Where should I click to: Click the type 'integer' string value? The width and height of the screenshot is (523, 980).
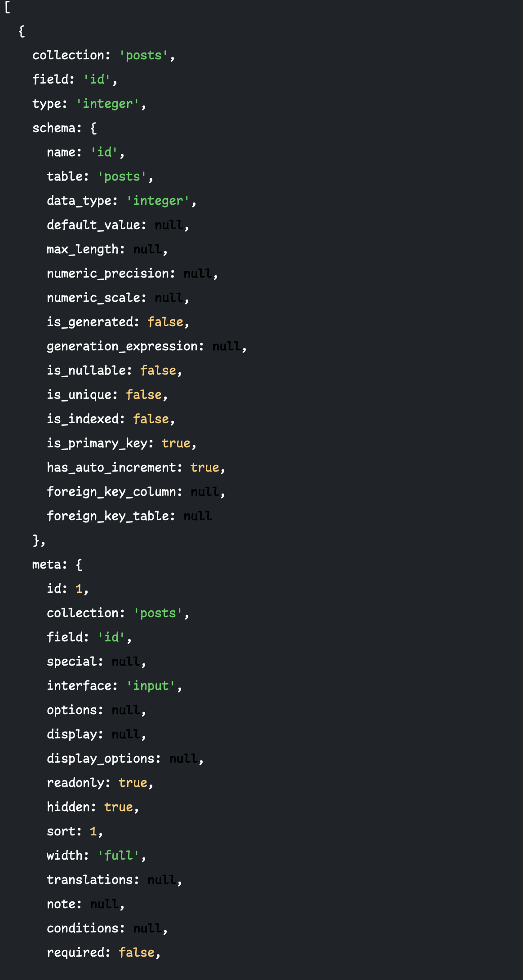click(107, 104)
